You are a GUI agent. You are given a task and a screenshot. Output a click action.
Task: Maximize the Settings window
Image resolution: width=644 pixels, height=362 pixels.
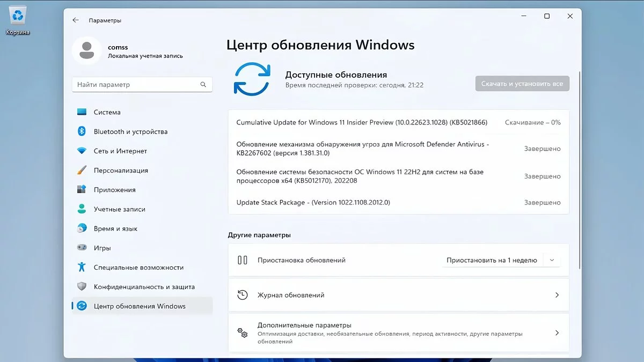click(546, 17)
